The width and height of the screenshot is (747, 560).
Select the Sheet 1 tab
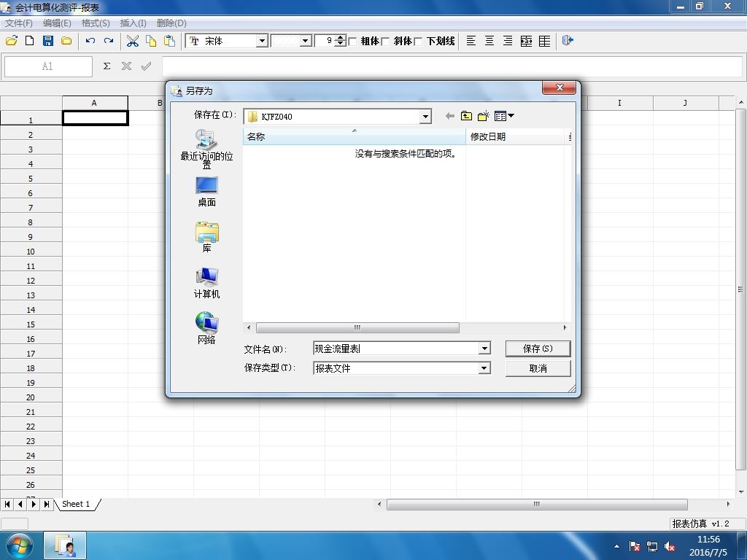click(x=76, y=504)
